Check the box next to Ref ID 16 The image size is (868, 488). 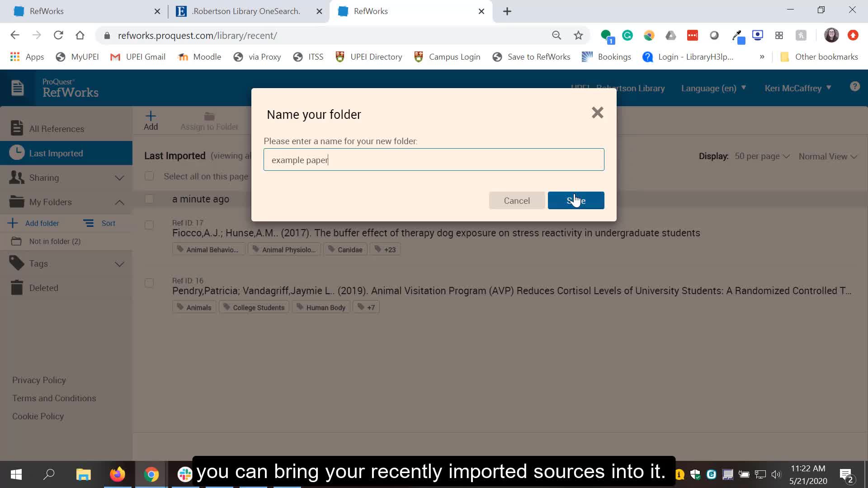pos(149,283)
